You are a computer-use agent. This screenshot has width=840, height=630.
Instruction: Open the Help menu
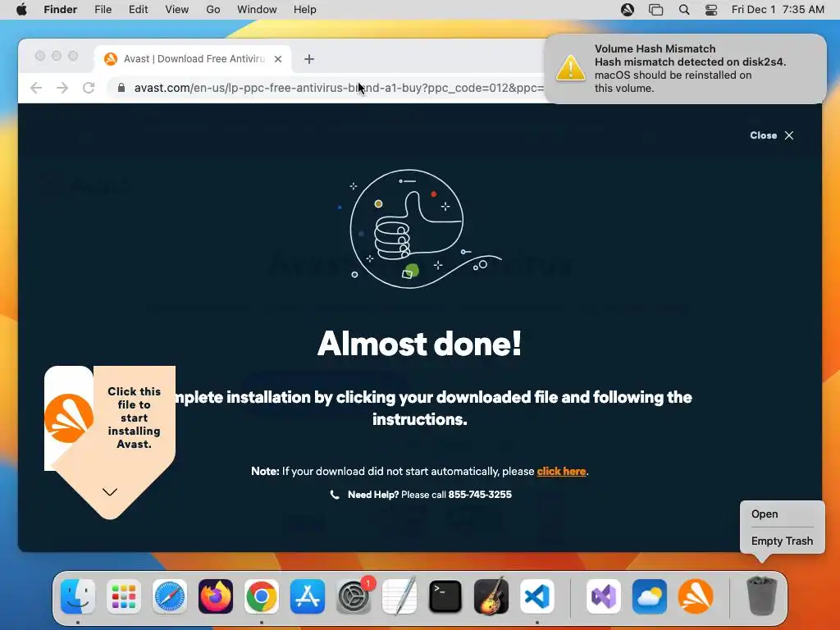coord(305,10)
